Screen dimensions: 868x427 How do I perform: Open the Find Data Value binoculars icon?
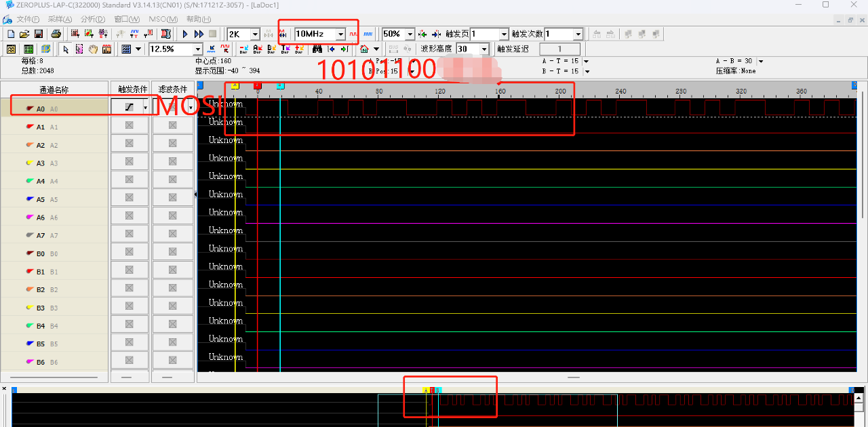[317, 49]
